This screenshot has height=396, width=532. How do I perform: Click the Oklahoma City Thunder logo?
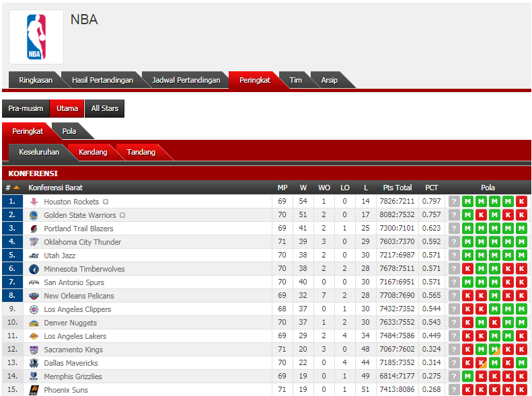pos(34,242)
